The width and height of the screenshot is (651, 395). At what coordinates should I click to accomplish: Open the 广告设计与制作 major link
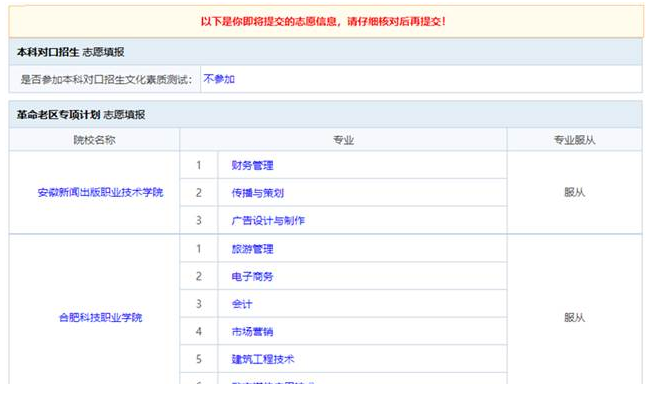point(268,220)
